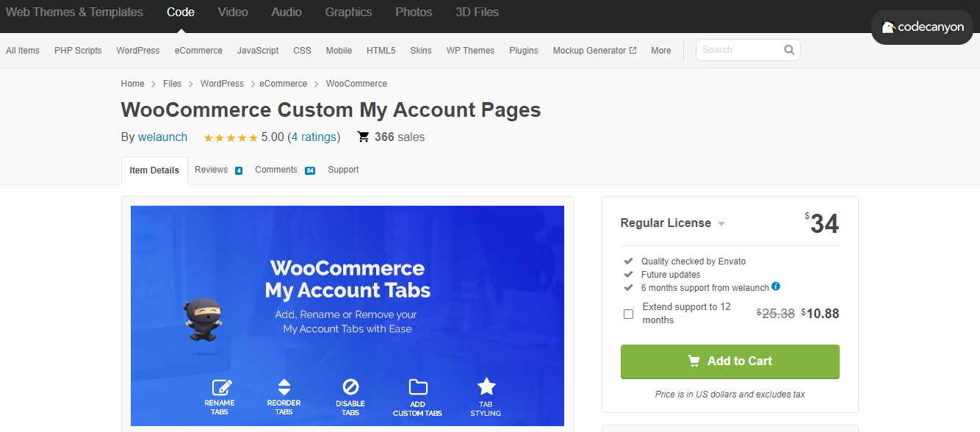
Task: Open the More categories menu
Action: [x=661, y=51]
